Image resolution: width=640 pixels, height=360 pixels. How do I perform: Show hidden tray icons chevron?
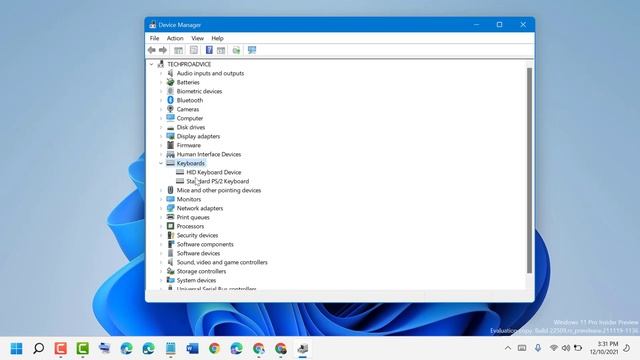pyautogui.click(x=508, y=348)
